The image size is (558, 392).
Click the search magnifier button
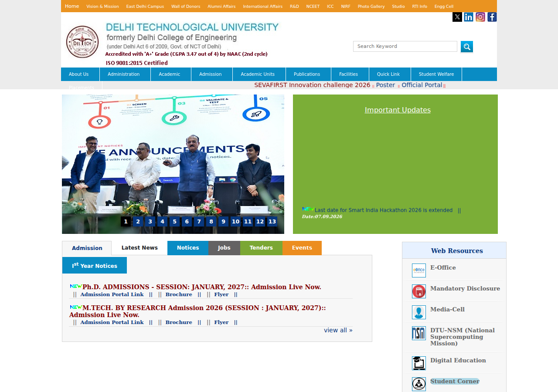pos(467,47)
